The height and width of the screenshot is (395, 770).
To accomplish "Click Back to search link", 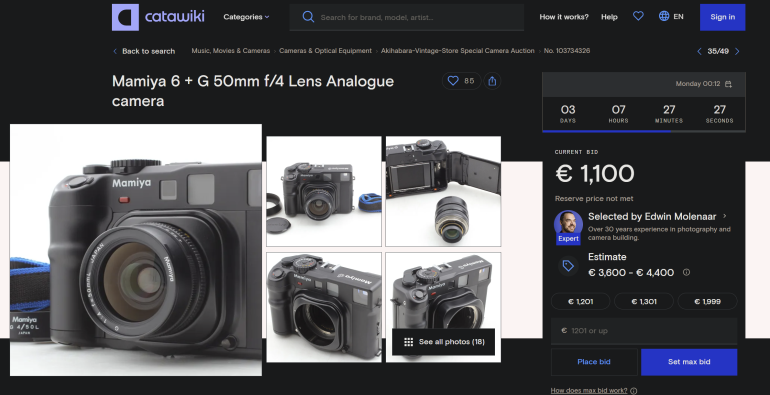I will pyautogui.click(x=144, y=51).
